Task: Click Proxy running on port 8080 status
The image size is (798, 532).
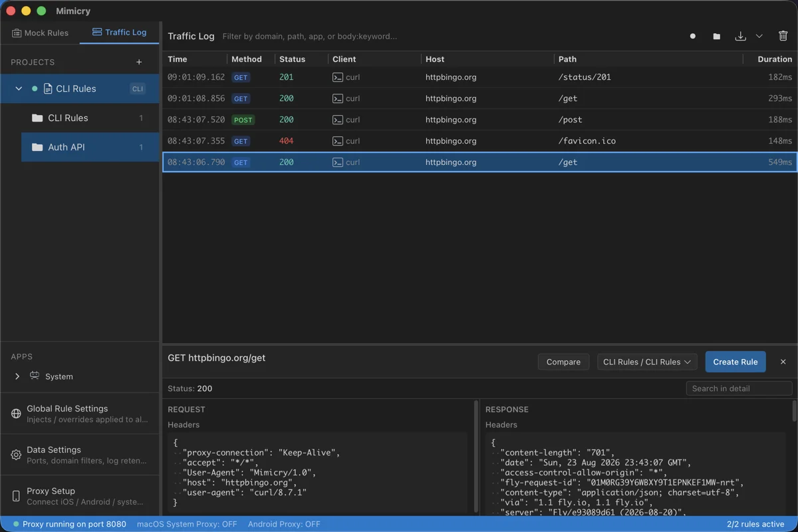Action: (x=70, y=524)
